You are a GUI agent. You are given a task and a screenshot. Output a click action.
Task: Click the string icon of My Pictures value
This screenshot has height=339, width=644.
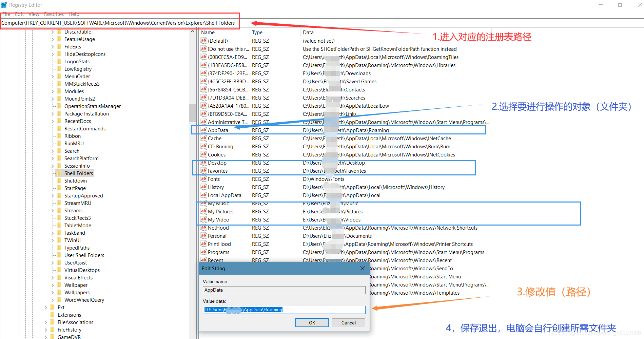[x=203, y=211]
